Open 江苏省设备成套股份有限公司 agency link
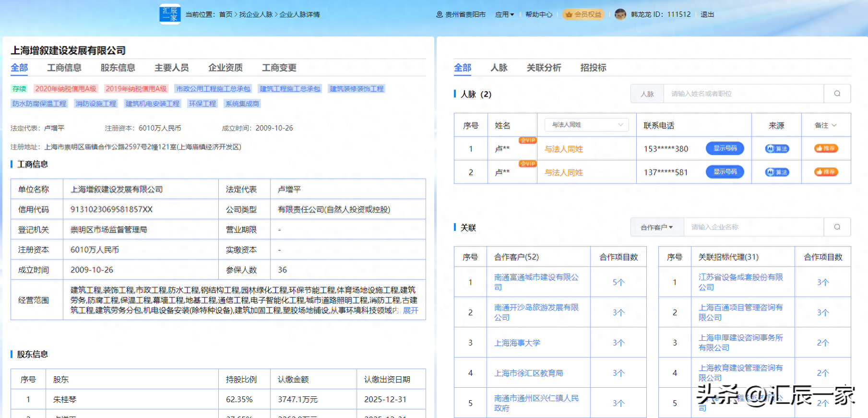Image resolution: width=868 pixels, height=418 pixels. coord(741,282)
